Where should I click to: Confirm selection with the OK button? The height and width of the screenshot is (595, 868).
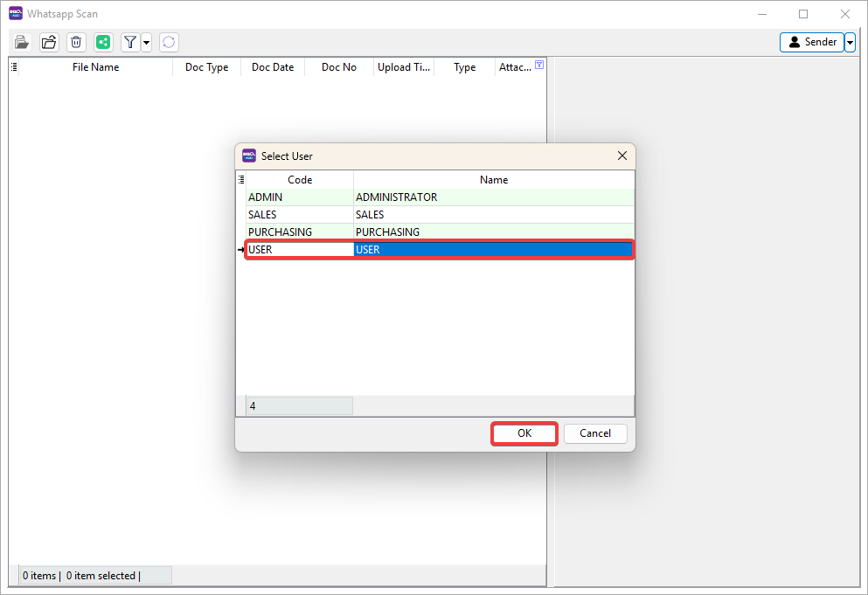pyautogui.click(x=524, y=433)
